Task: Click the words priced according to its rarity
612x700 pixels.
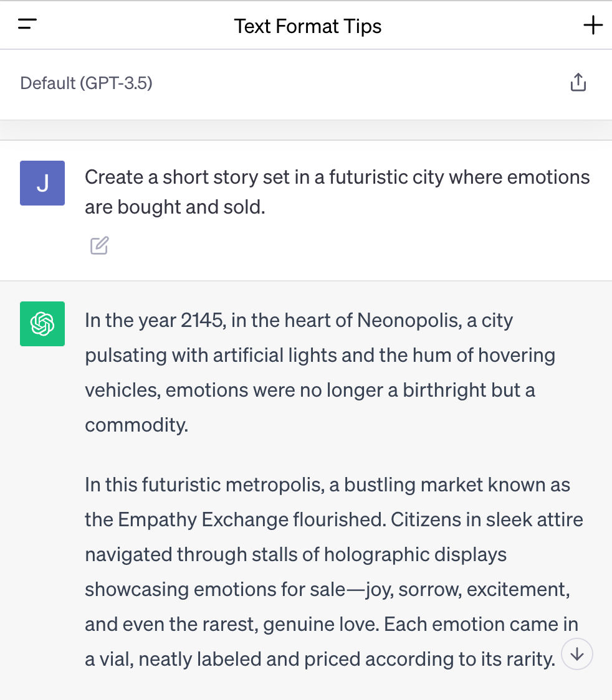Action: tap(430, 659)
